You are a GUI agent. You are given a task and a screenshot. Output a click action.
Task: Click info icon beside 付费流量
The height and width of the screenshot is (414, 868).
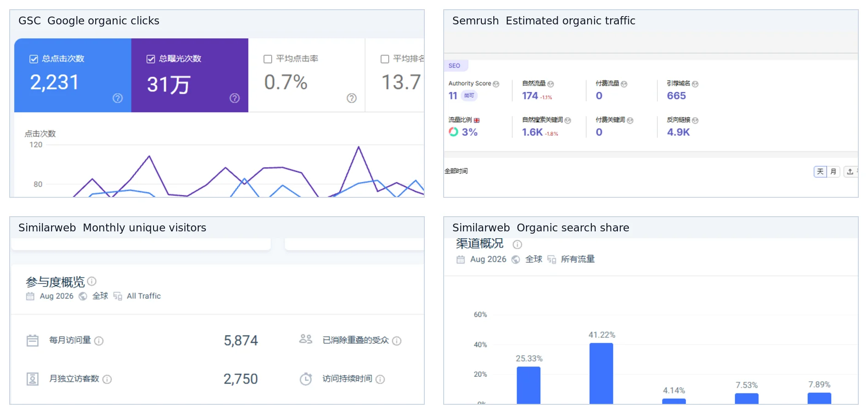pyautogui.click(x=624, y=84)
